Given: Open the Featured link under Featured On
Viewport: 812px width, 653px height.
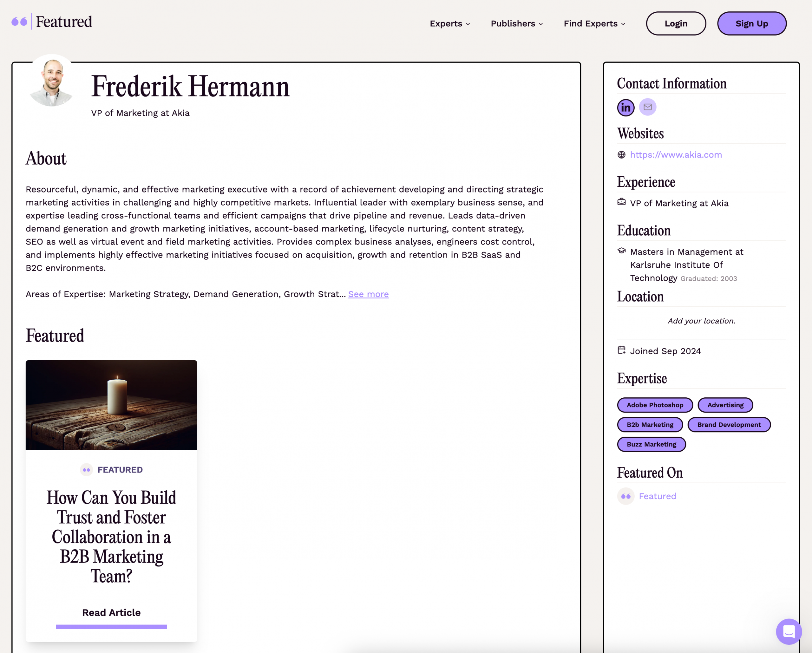Looking at the screenshot, I should pos(657,496).
